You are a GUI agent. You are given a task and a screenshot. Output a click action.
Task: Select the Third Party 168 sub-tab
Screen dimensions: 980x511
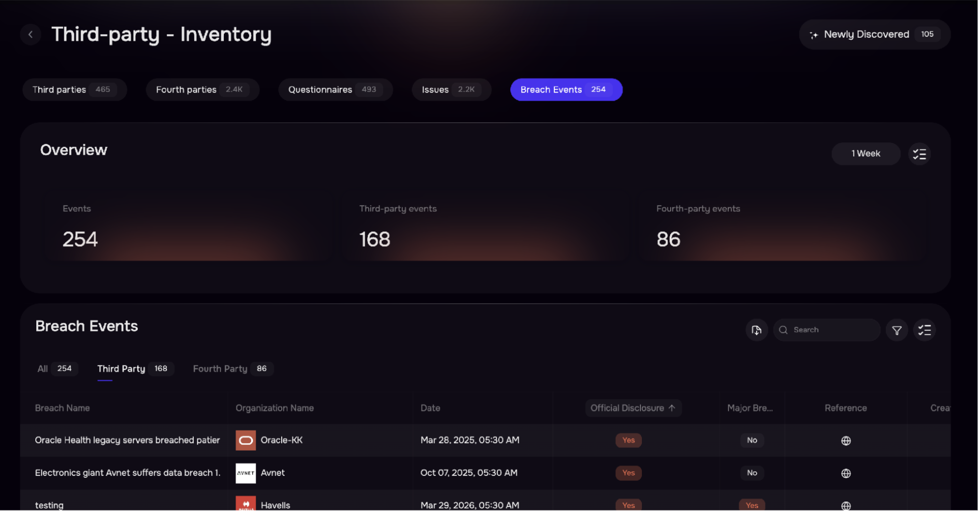coord(135,369)
